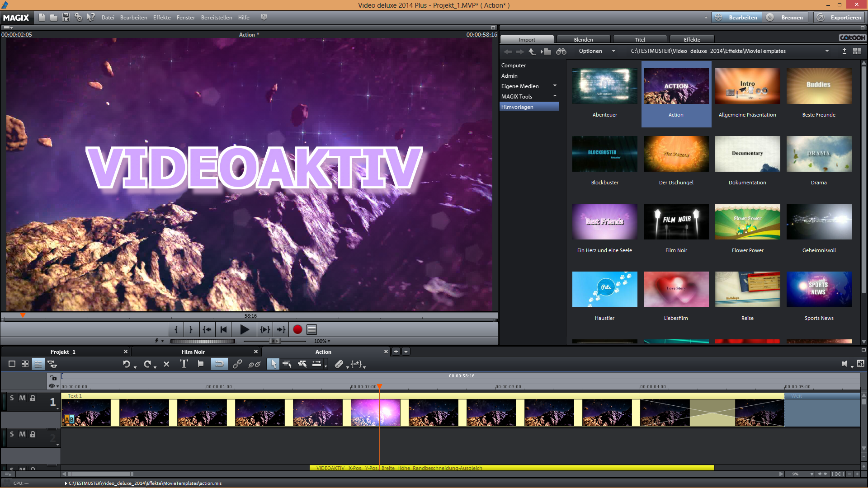Open the redo history dropdown arrow
This screenshot has height=488, width=868.
[x=155, y=367]
